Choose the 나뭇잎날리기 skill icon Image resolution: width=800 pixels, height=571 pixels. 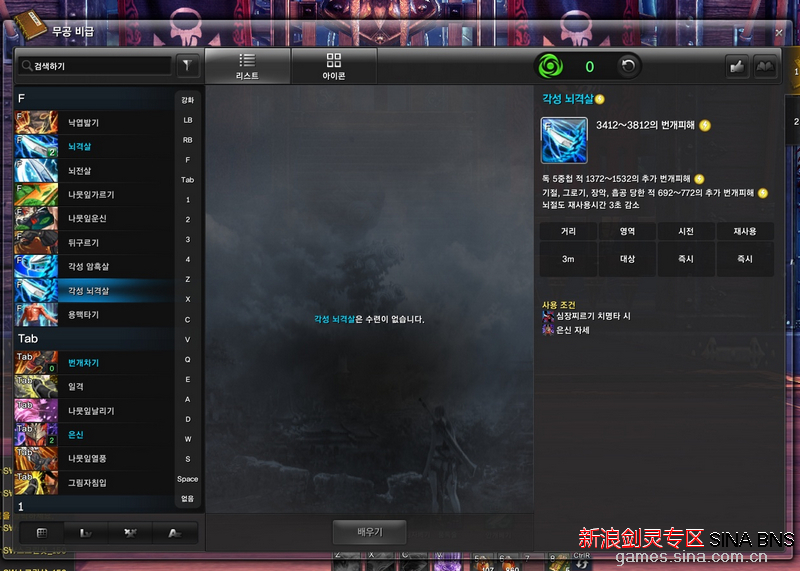point(36,410)
